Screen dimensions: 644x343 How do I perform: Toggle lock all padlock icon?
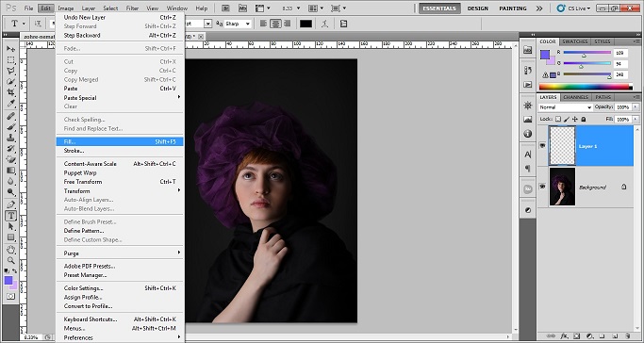584,119
